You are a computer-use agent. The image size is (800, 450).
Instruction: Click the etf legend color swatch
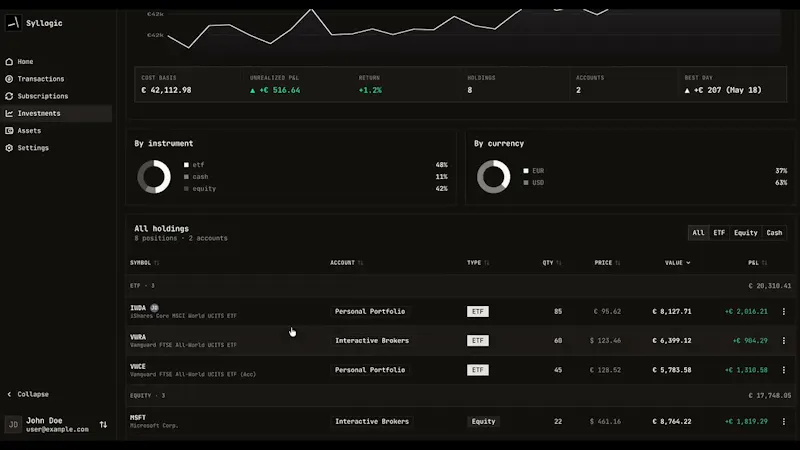[186, 165]
